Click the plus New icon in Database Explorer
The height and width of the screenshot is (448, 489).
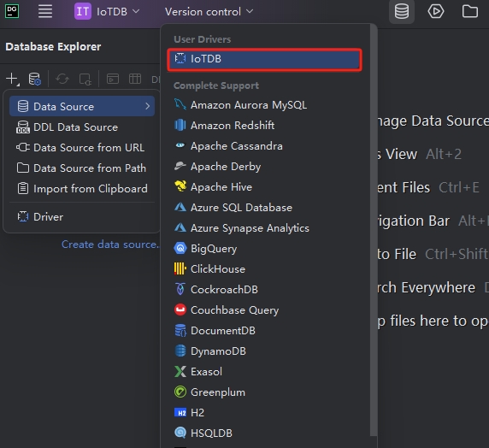click(x=13, y=79)
